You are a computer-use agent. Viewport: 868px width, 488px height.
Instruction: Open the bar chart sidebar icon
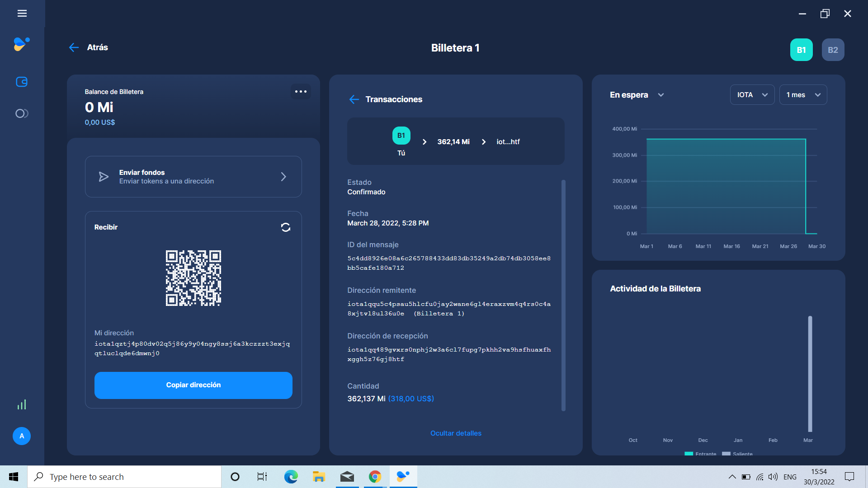tap(22, 404)
